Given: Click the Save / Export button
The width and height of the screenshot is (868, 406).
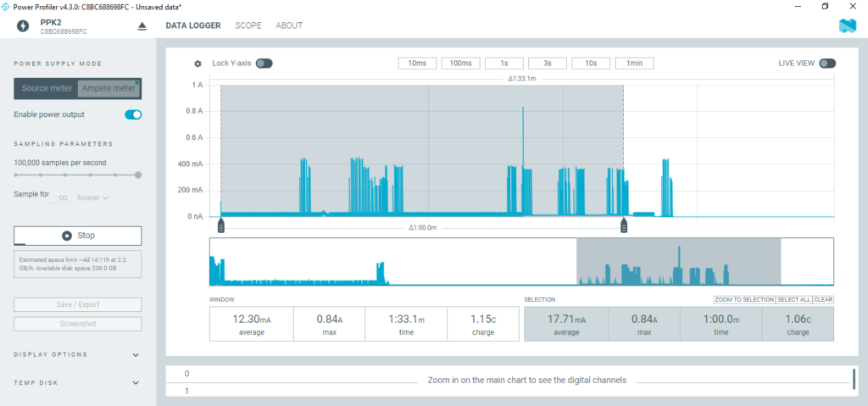Looking at the screenshot, I should pyautogui.click(x=77, y=304).
